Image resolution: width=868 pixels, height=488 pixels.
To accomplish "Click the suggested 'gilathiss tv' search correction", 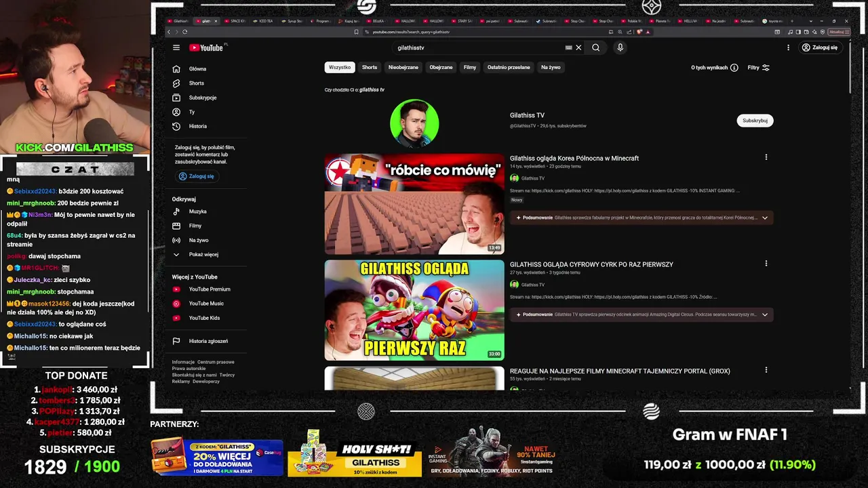I will pyautogui.click(x=372, y=89).
